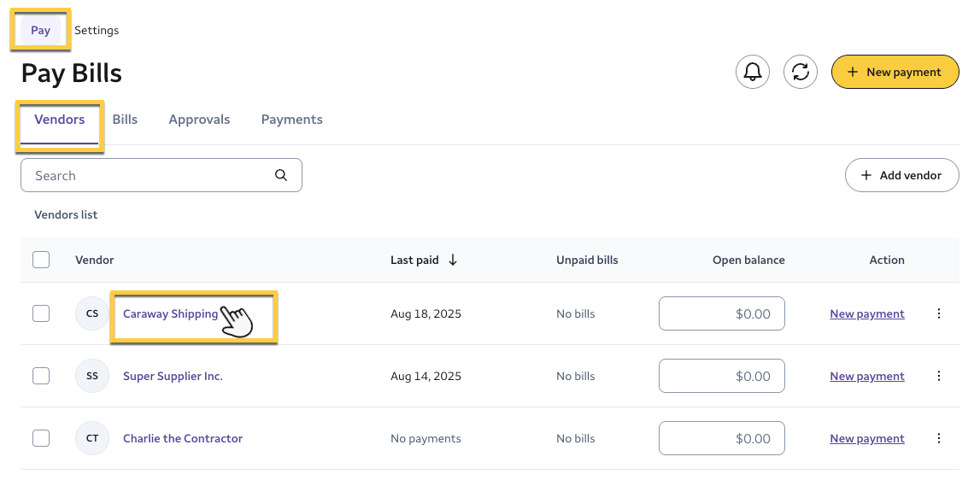Click the yellow New payment button
The height and width of the screenshot is (480, 980).
tap(895, 73)
